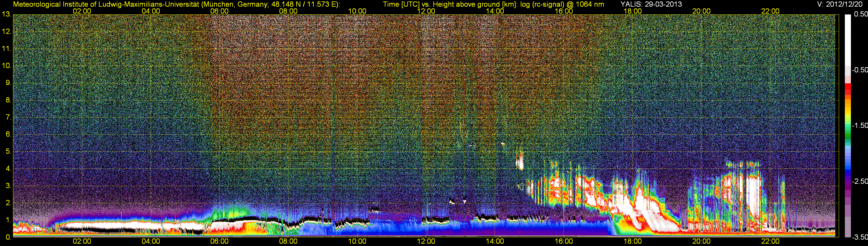The width and height of the screenshot is (868, 246).
Task: Click the 2 km height axis label
Action: [x=8, y=203]
